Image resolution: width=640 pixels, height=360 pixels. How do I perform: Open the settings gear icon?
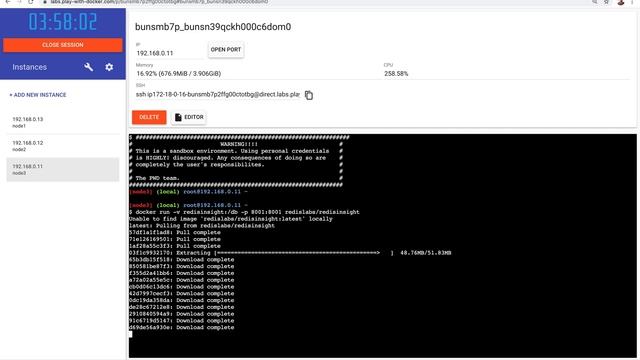pos(109,67)
